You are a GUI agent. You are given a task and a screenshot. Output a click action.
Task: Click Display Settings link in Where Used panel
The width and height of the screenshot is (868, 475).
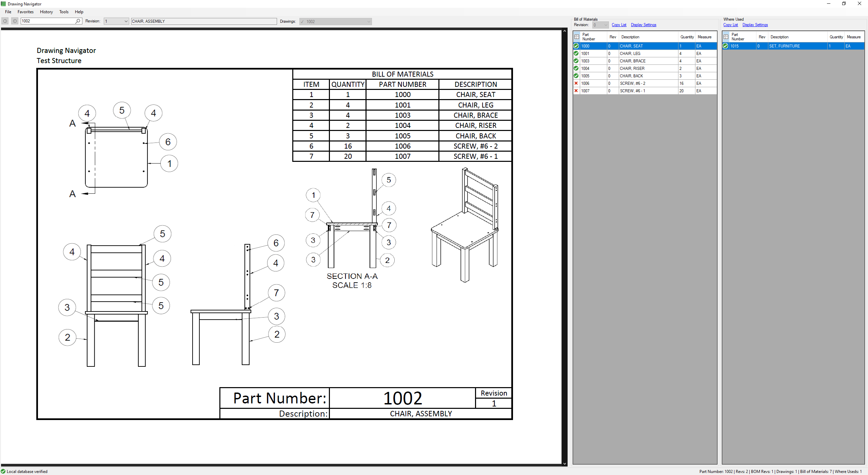click(x=755, y=25)
